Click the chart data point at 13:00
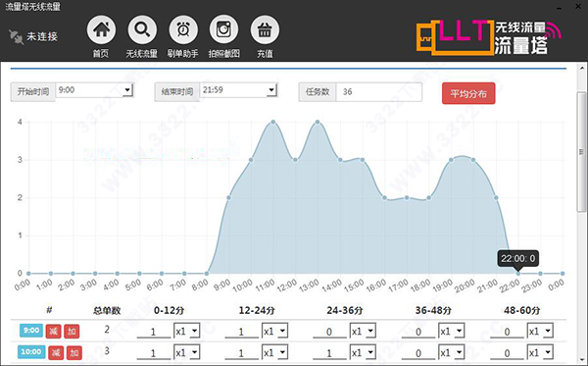588x366 pixels. pos(318,122)
